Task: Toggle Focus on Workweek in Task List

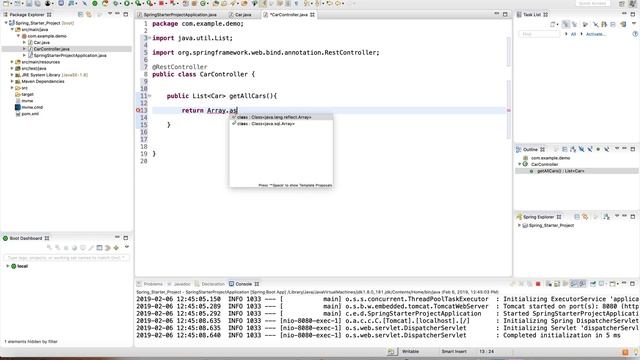Action: point(585,24)
